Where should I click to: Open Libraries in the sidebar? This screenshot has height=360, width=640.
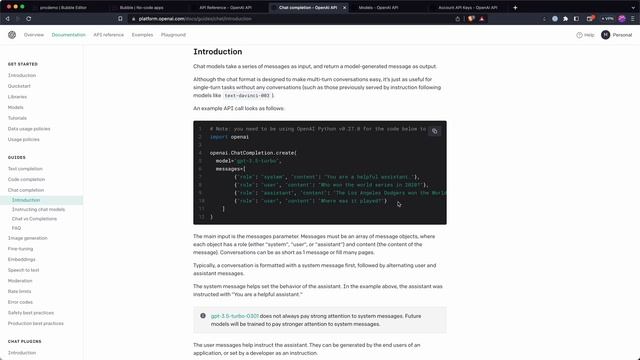click(x=17, y=97)
